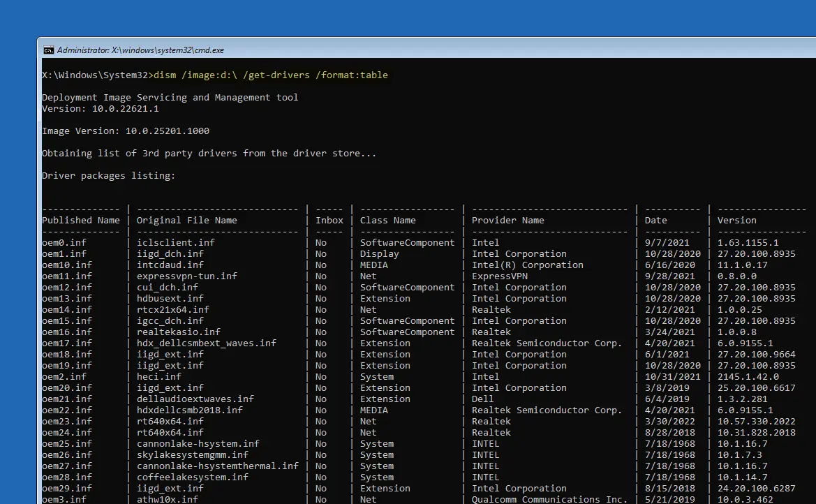Click the version 27.20.100.9664
Image resolution: width=816 pixels, height=504 pixels.
756,355
